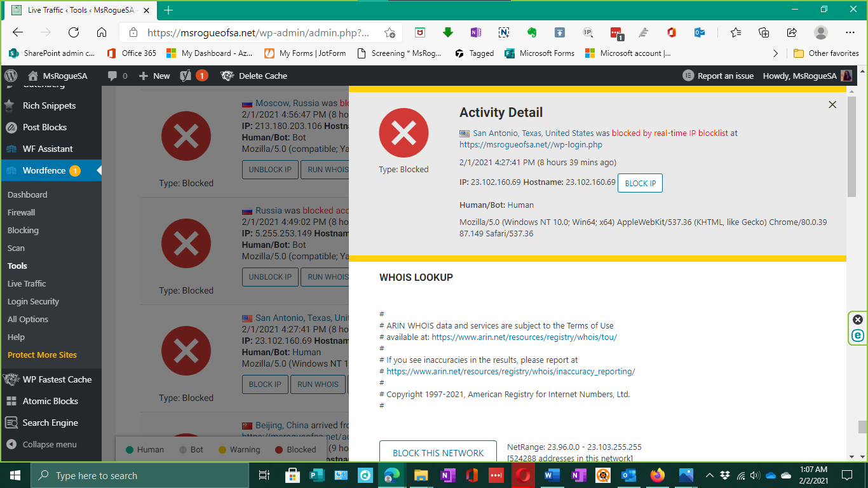Open the Live Traffic submenu item
This screenshot has height=488, width=868.
pyautogui.click(x=27, y=283)
